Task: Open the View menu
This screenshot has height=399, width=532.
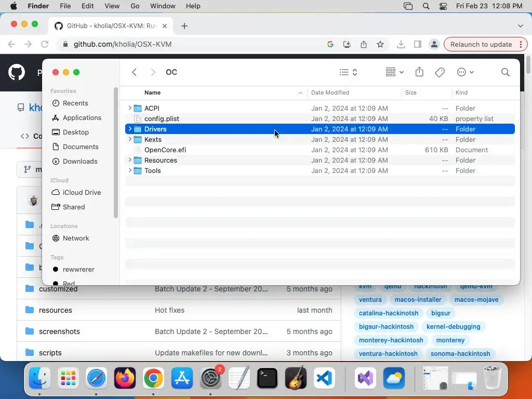Action: tap(112, 6)
